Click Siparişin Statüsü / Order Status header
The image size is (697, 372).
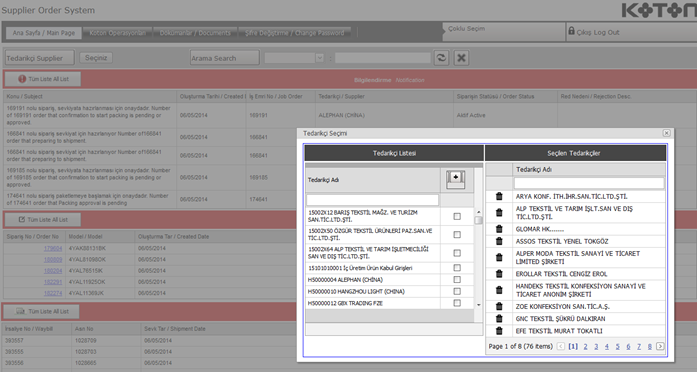click(505, 96)
